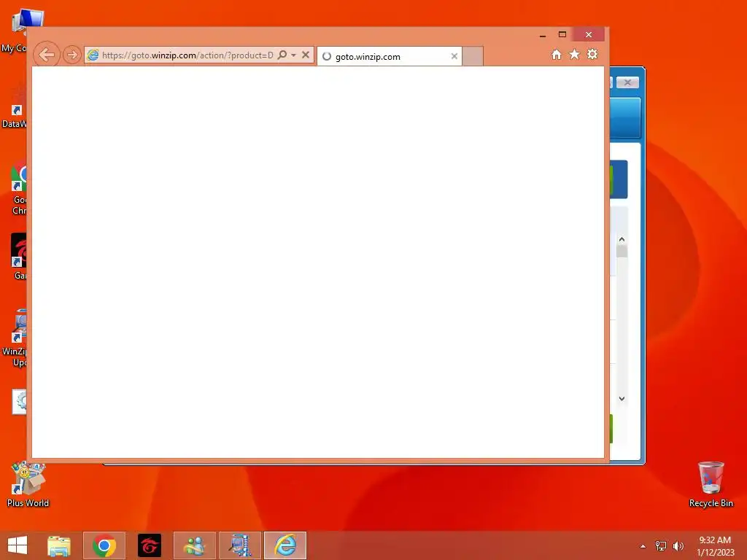Viewport: 747px width, 560px height.
Task: Close the Internet Explorer window
Action: [589, 34]
